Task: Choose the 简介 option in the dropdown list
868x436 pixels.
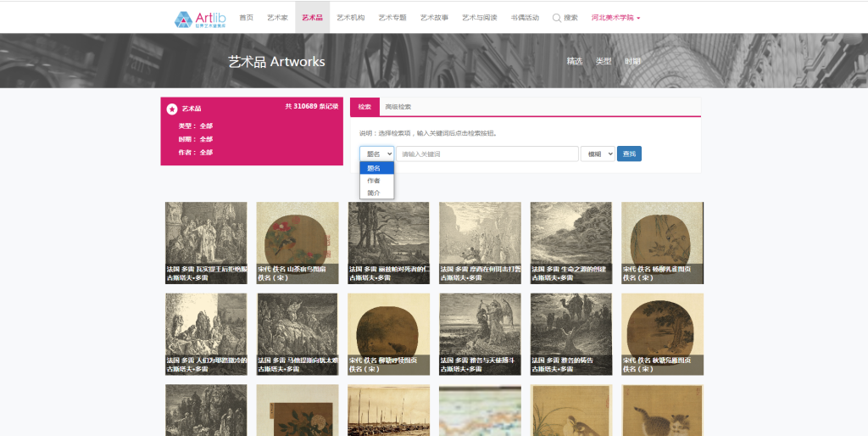Action: pos(377,193)
